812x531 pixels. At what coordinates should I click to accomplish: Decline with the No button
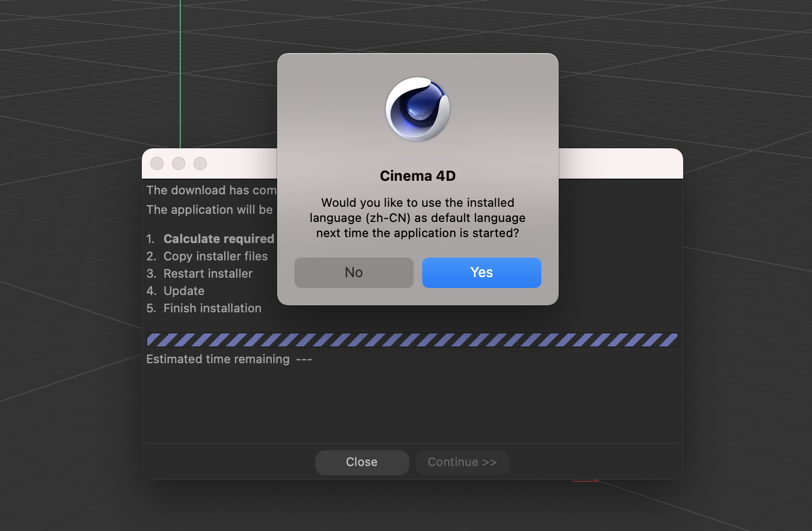[353, 272]
